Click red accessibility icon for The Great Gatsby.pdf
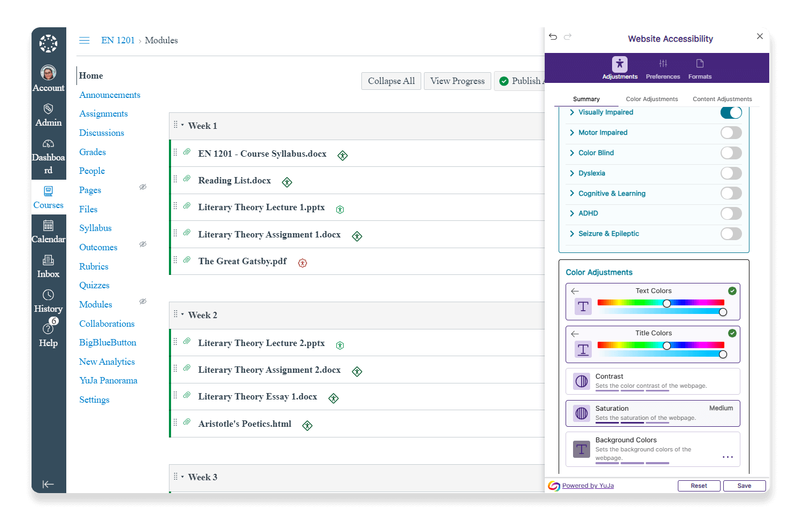Screen dimensions: 812x530 click(303, 263)
